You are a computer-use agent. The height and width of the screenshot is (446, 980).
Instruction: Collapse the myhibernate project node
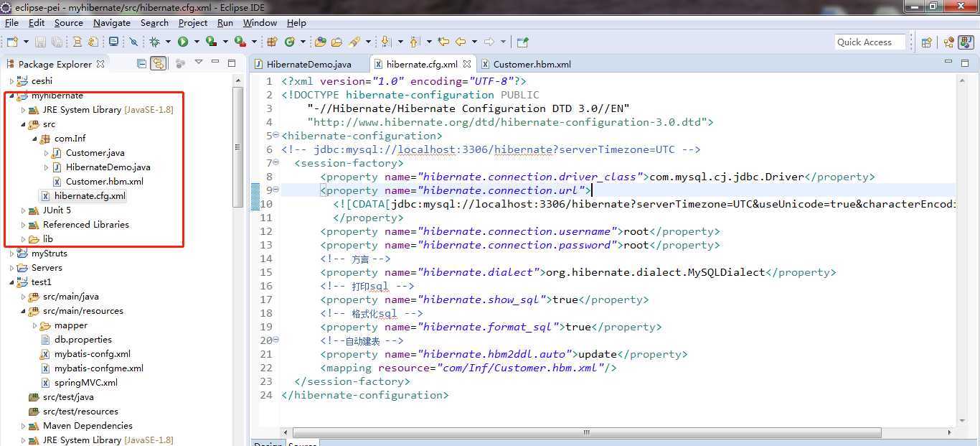11,96
